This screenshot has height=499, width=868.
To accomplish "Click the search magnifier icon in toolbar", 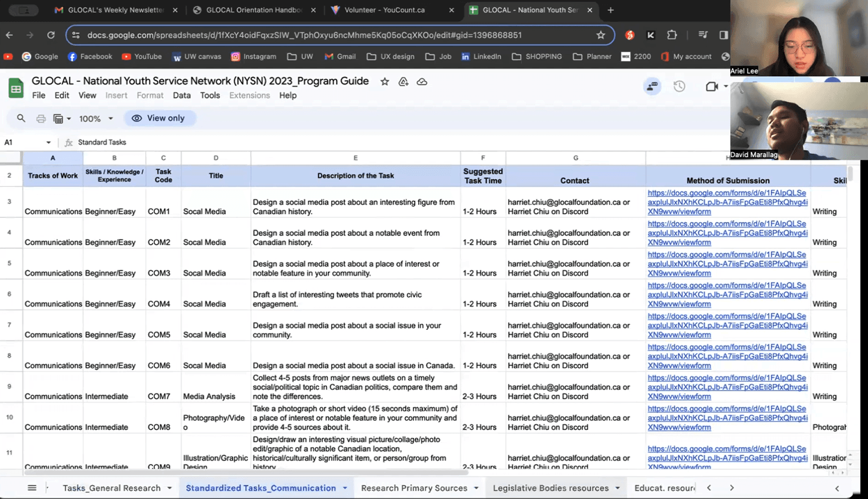I will pos(21,118).
